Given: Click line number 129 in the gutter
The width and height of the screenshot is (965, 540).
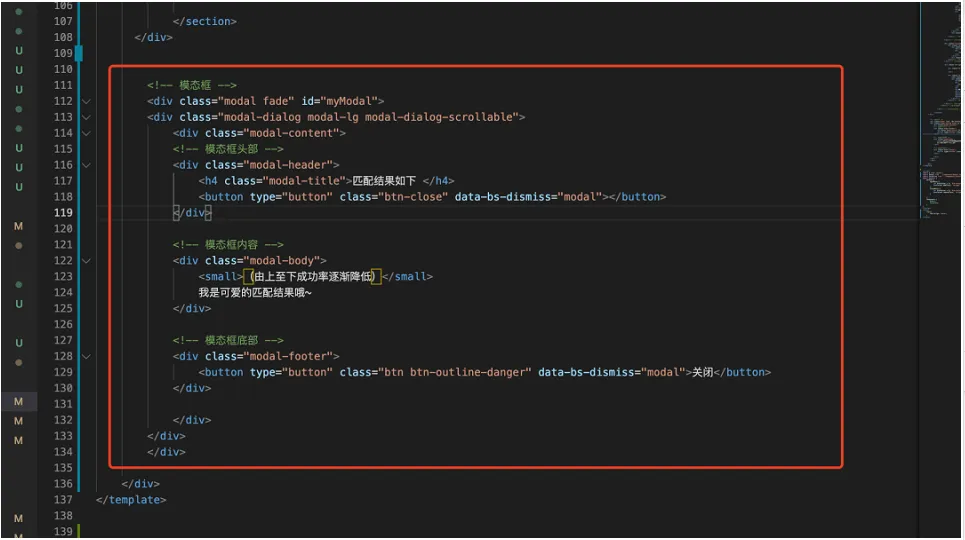Looking at the screenshot, I should pos(63,372).
